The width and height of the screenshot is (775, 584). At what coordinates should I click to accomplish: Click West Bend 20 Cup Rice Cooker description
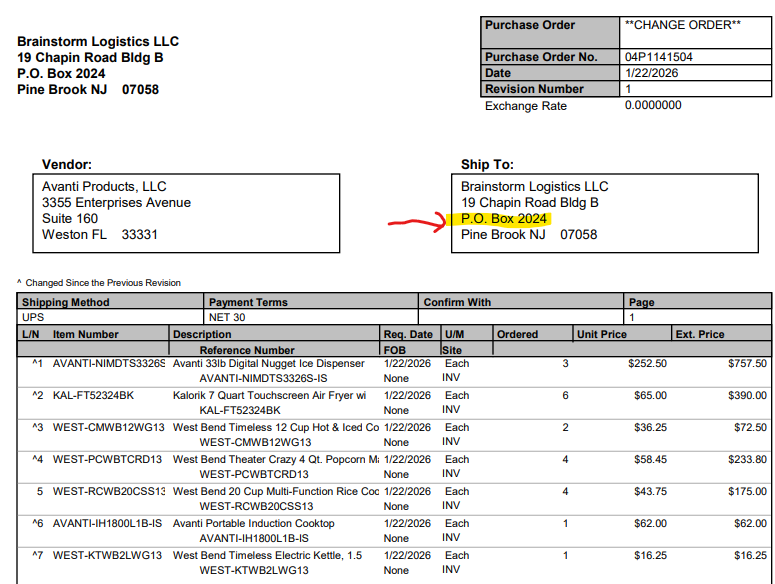point(276,492)
